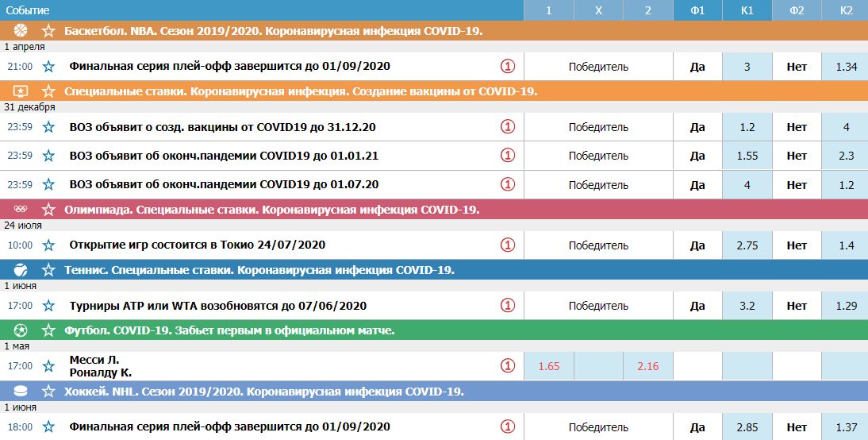This screenshot has width=868, height=440.
Task: Pick odds 1.29 for ATP WTA Нет
Action: coord(845,305)
